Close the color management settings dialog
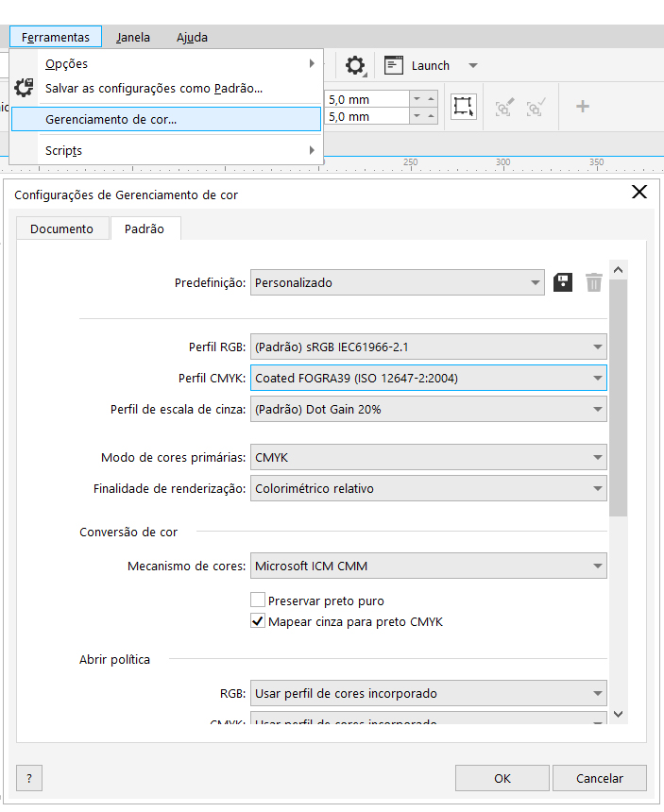 click(x=638, y=193)
